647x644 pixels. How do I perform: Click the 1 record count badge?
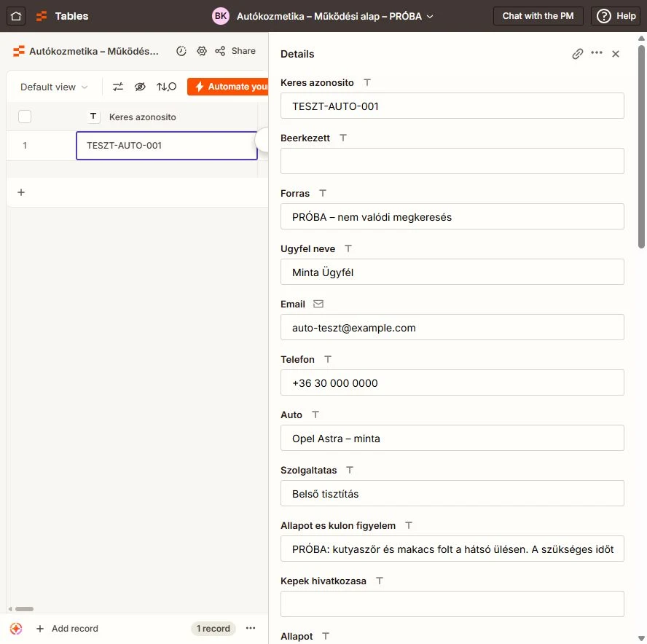click(213, 628)
